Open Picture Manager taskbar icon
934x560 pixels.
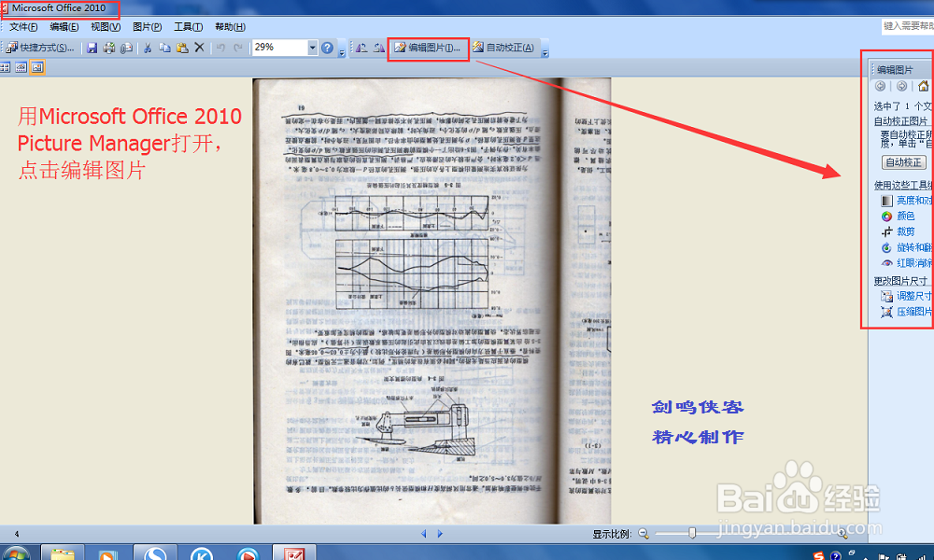click(293, 553)
